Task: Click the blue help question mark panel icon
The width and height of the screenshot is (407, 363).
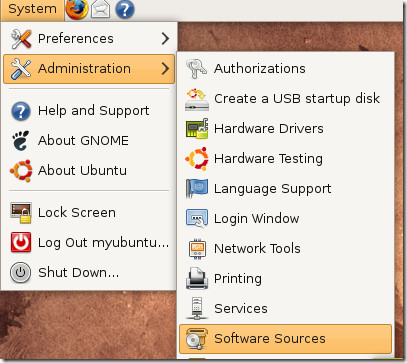Action: click(125, 9)
